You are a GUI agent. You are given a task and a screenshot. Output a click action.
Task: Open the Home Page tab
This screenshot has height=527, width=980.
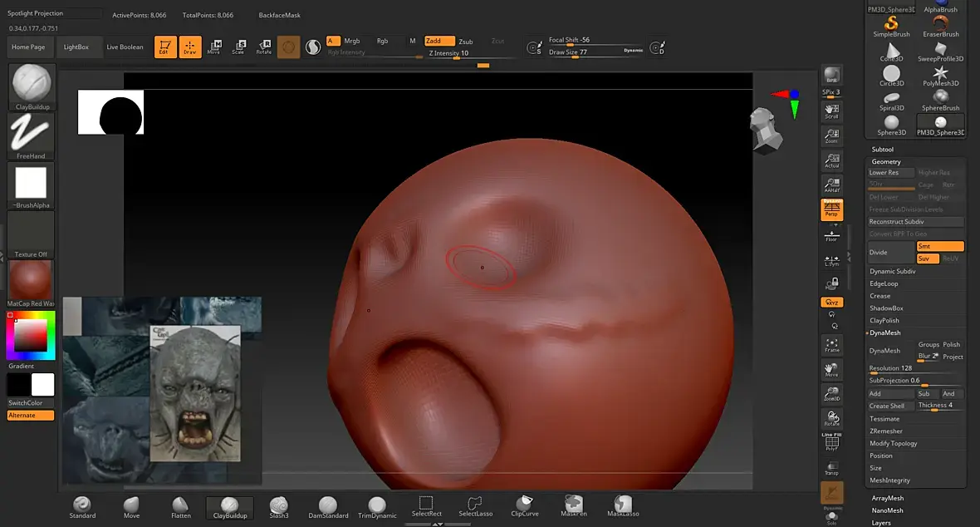click(28, 47)
